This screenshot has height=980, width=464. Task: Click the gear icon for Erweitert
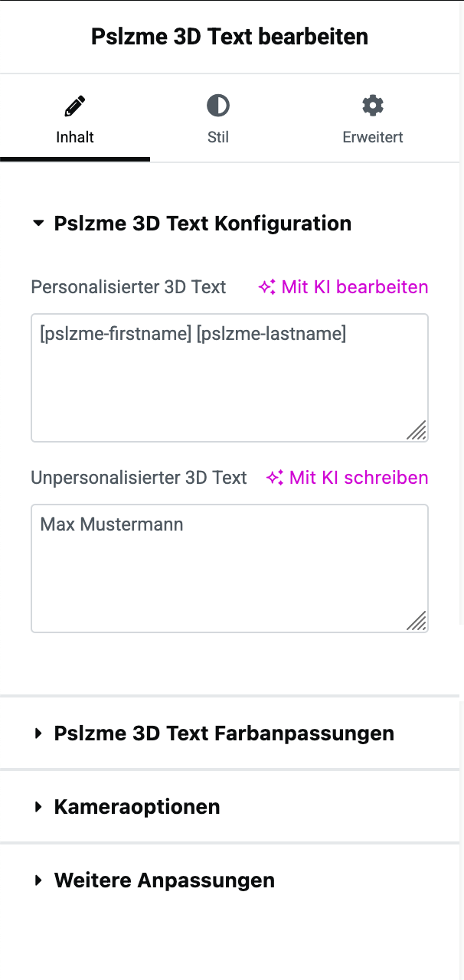(x=373, y=106)
